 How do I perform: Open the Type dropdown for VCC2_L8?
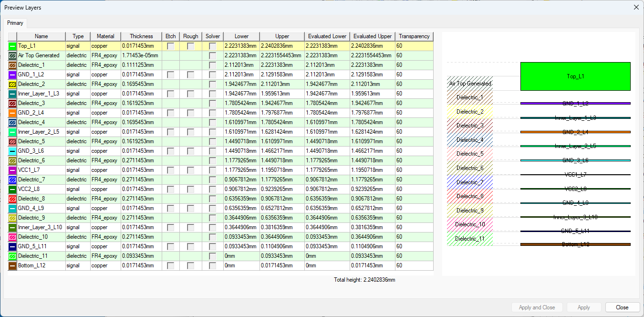[x=77, y=189]
